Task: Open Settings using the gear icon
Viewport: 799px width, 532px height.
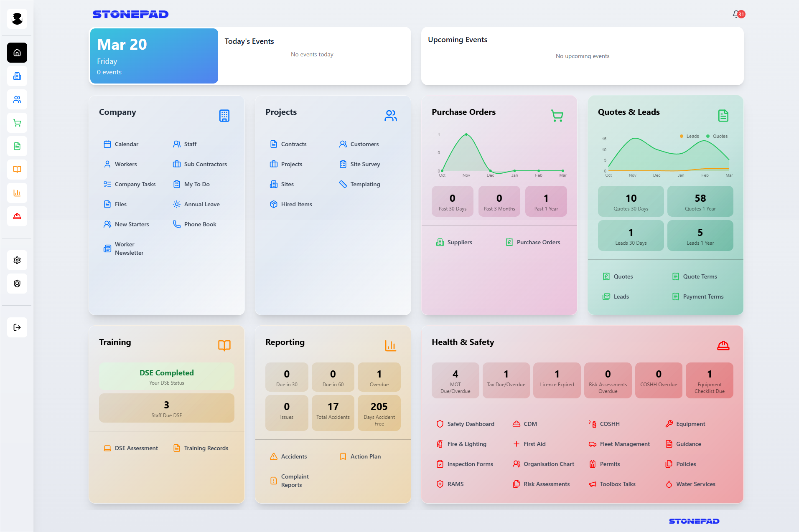Action: coord(17,260)
